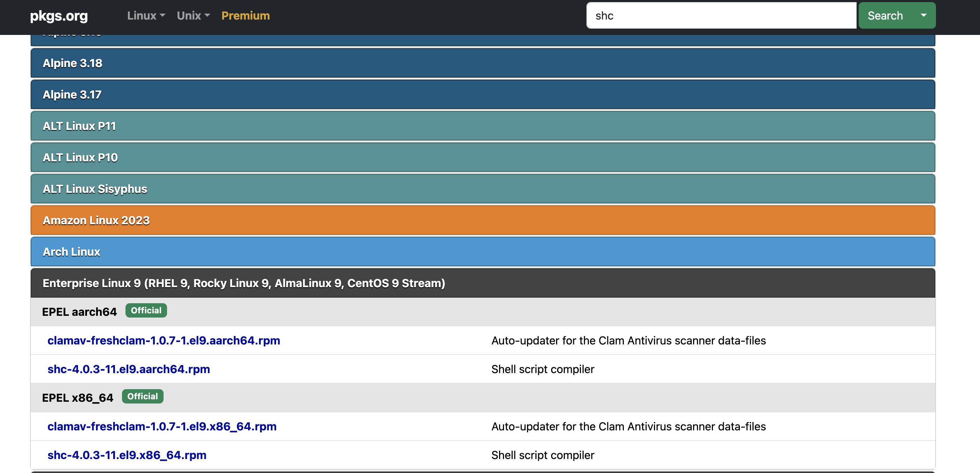980x473 pixels.
Task: Open shc-4.0.3-11.el9.aarch64.rpm link
Action: pos(129,369)
